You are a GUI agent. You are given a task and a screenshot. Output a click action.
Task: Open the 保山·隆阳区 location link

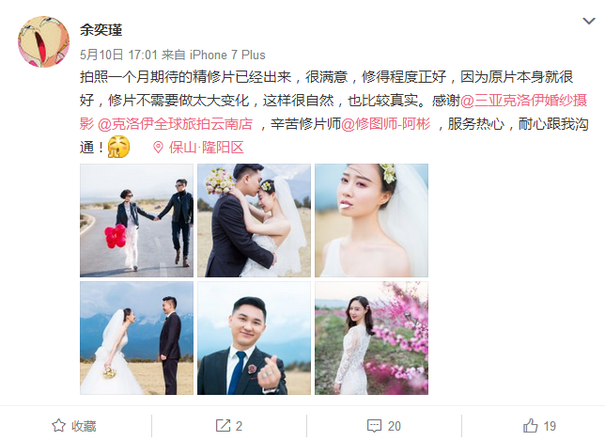206,147
